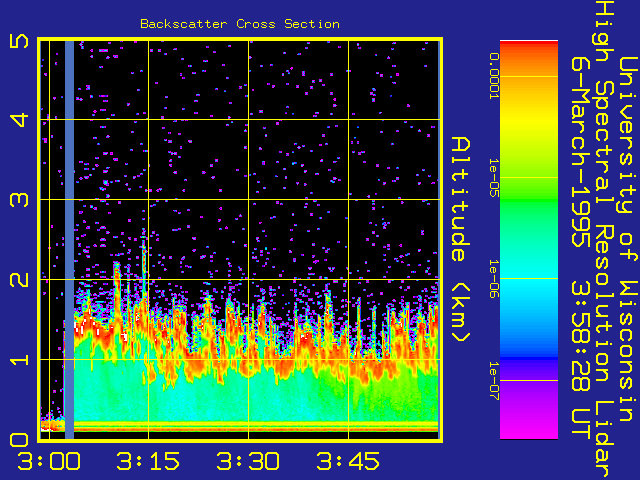The width and height of the screenshot is (640, 480).
Task: Click the altitude axis label 3
Action: (19, 200)
